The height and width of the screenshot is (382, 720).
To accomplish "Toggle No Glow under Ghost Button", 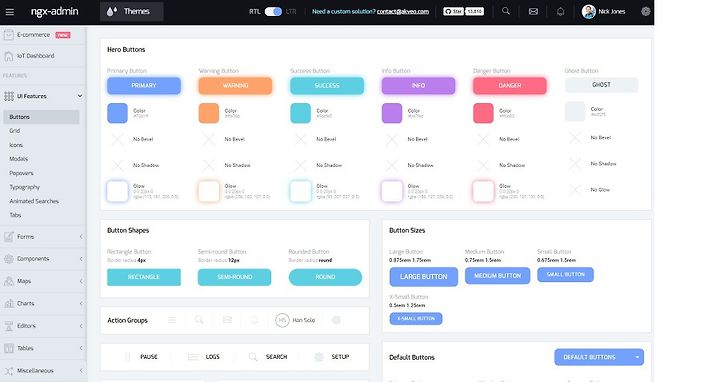I will click(575, 190).
